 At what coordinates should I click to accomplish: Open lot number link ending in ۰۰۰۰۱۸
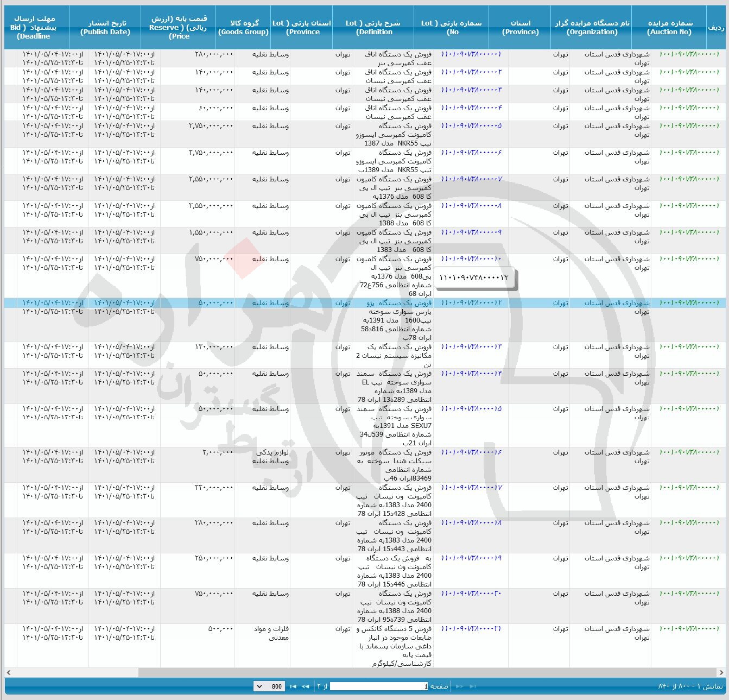click(x=471, y=523)
